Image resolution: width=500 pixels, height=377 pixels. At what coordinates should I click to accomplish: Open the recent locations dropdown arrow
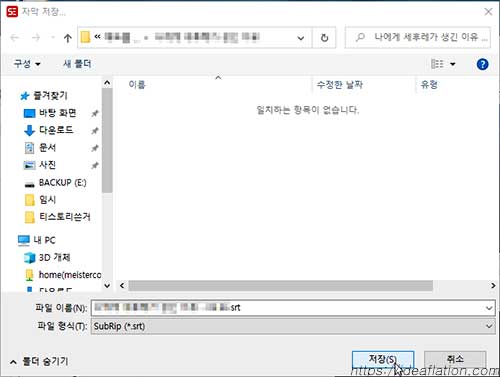(x=52, y=37)
